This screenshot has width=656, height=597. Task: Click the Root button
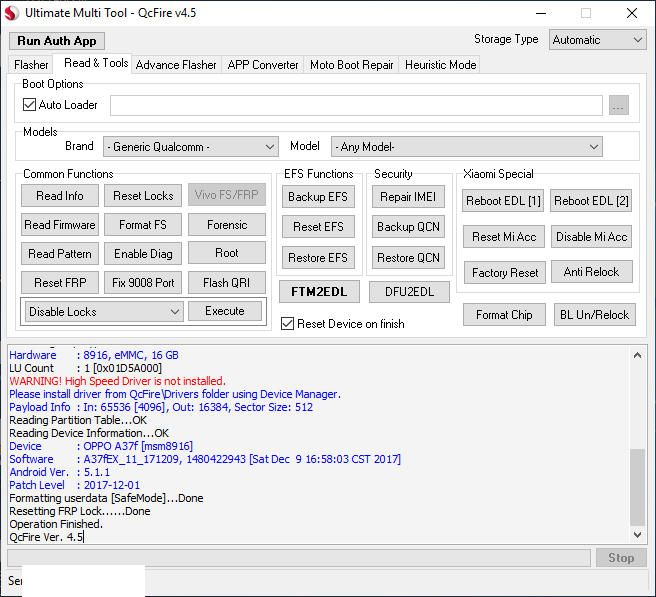tap(227, 253)
